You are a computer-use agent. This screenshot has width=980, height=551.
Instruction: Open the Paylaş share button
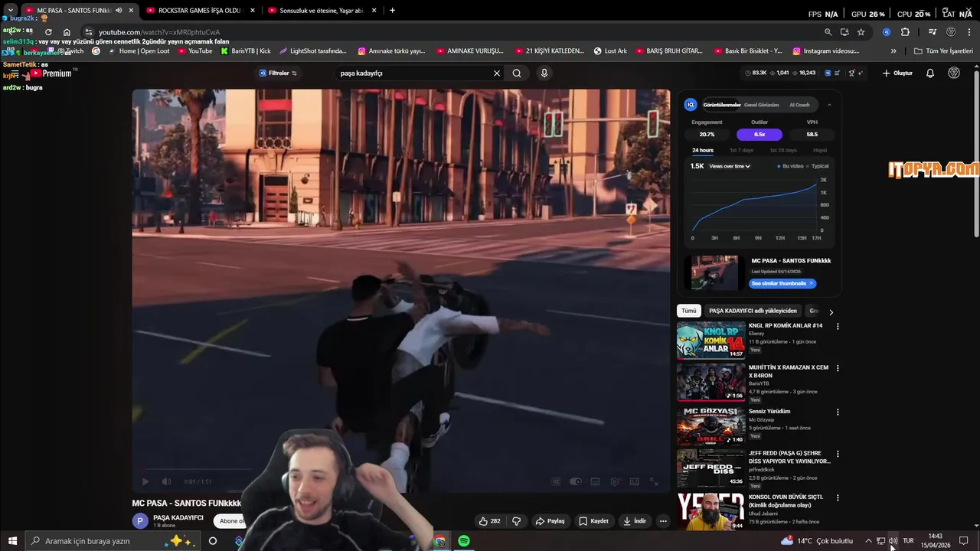[550, 521]
